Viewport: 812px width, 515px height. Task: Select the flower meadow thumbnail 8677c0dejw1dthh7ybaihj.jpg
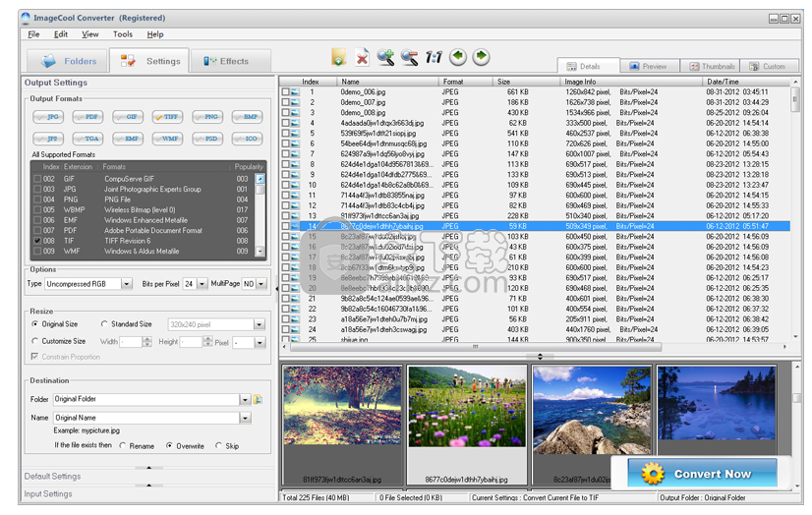[467, 425]
